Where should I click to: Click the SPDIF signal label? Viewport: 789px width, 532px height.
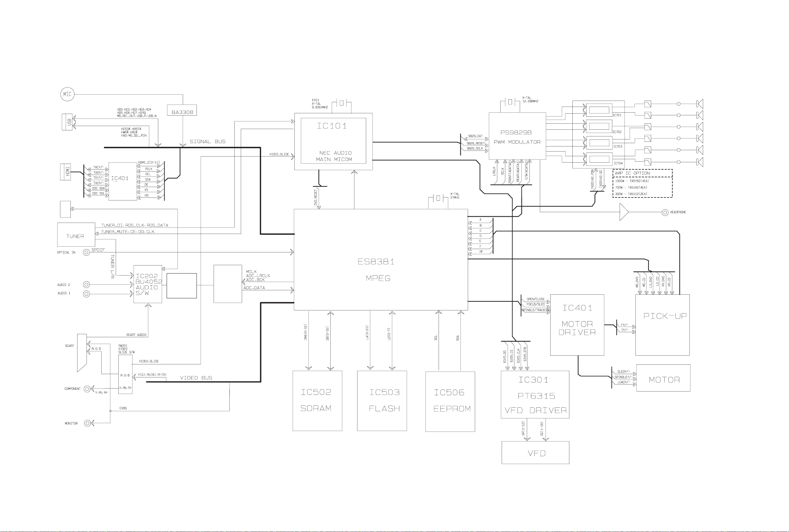pyautogui.click(x=98, y=250)
